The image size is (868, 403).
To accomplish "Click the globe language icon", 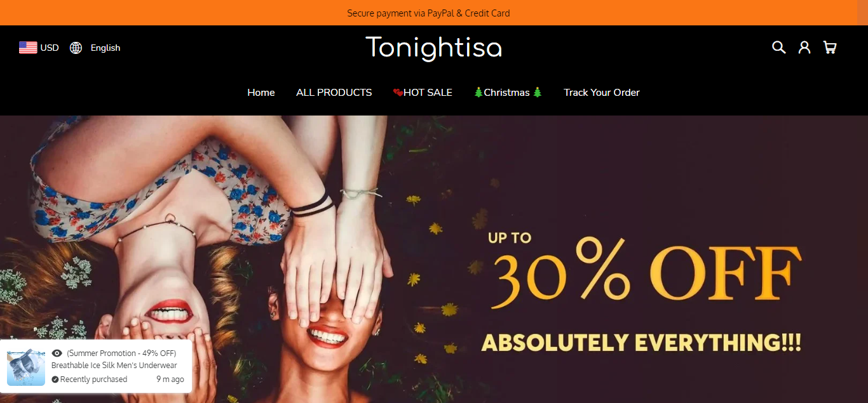I will (x=76, y=48).
